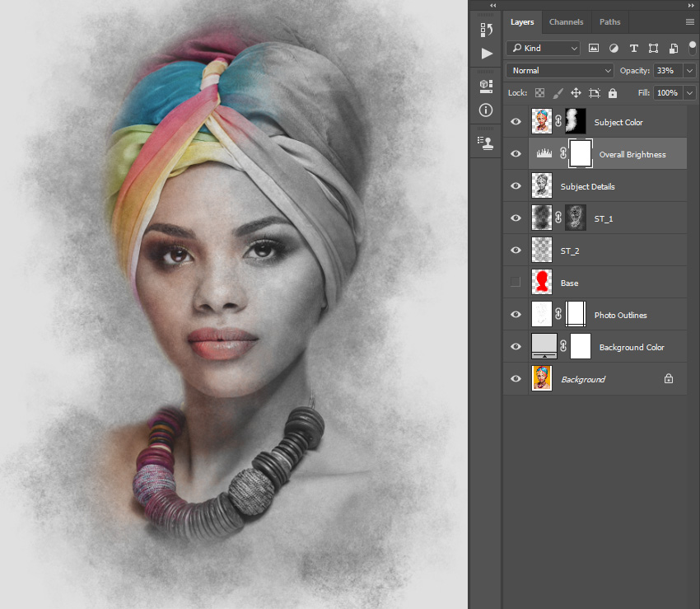This screenshot has height=609, width=700.
Task: Prevent artboard auto-nesting lock icon
Action: [x=595, y=93]
